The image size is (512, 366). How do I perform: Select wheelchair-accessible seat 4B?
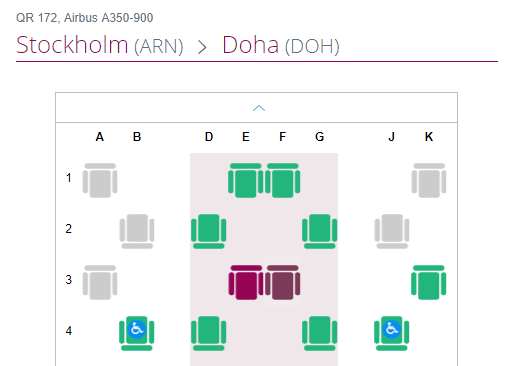pos(137,333)
